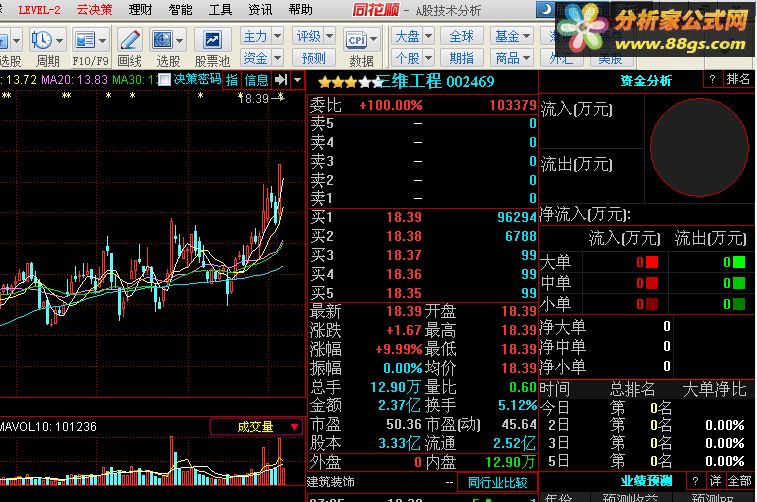
Task: Open the 成交量 indicator dropdown
Action: tap(256, 427)
